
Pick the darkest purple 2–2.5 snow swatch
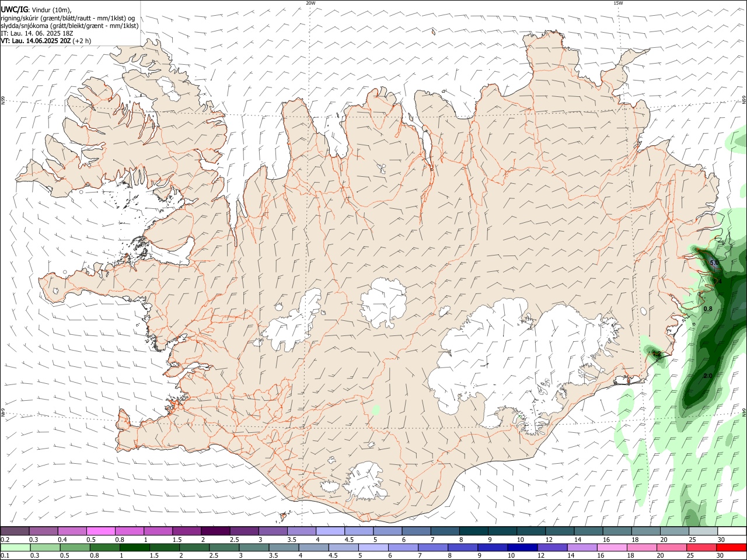[x=215, y=531]
